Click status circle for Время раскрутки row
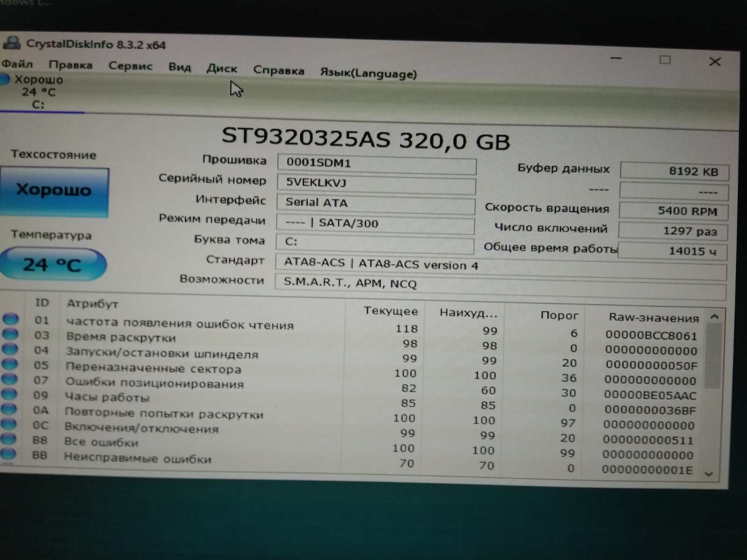Image resolution: width=747 pixels, height=560 pixels. (10, 334)
